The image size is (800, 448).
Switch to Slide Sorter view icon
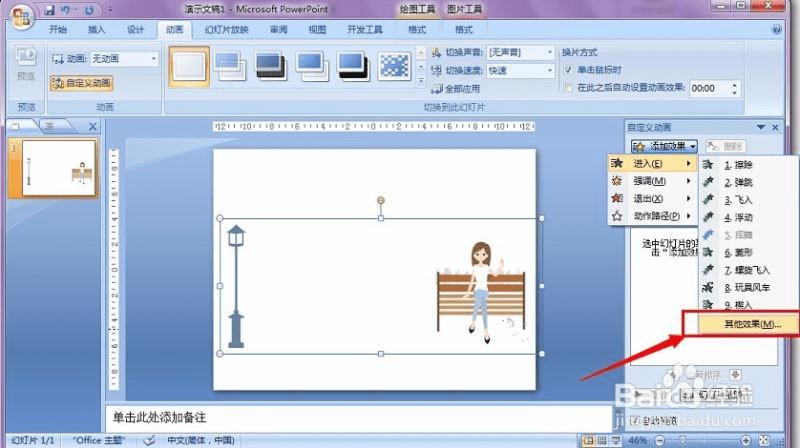coord(602,440)
